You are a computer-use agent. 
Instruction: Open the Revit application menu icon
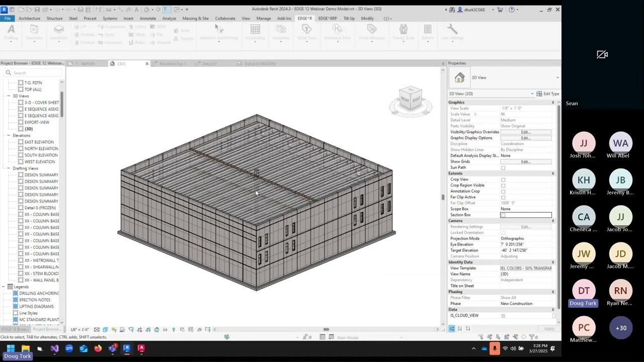[4, 9]
